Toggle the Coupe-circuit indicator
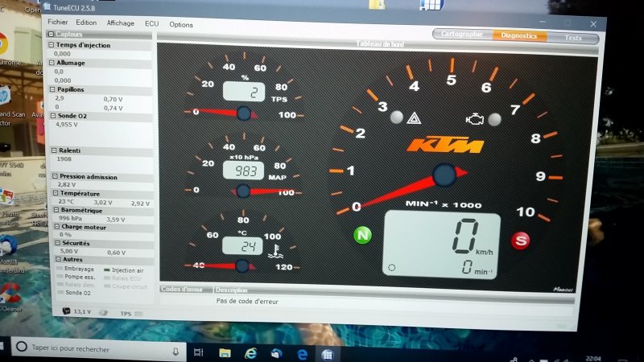Image resolution: width=644 pixels, height=362 pixels. (x=108, y=286)
